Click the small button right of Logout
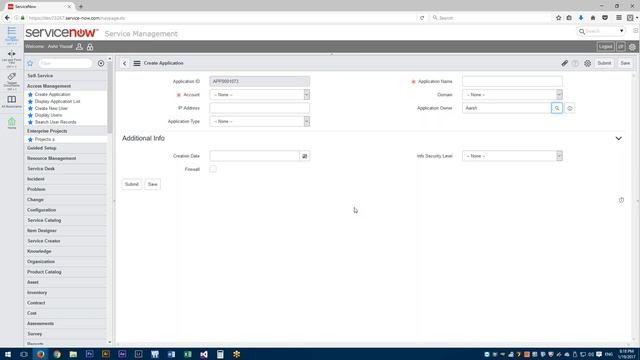 (621, 47)
